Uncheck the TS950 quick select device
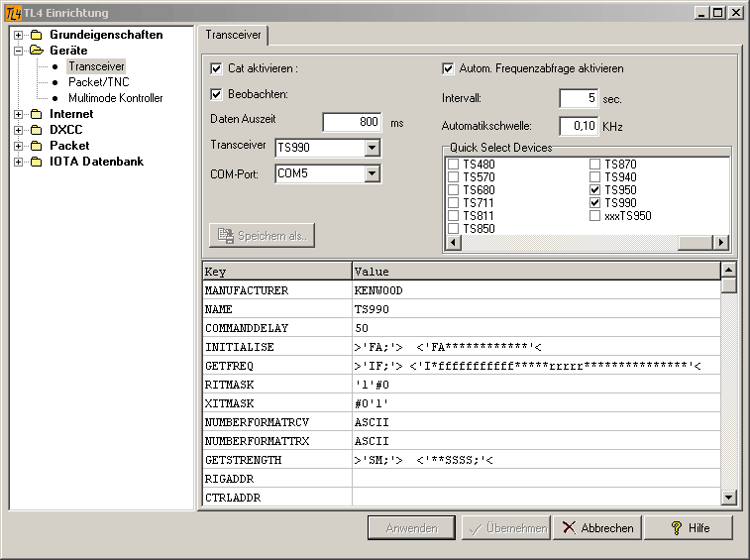The width and height of the screenshot is (750, 560). pos(594,190)
